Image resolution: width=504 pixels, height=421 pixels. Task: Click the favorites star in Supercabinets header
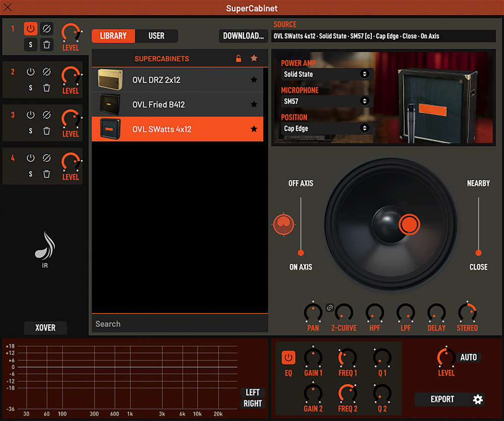[254, 58]
